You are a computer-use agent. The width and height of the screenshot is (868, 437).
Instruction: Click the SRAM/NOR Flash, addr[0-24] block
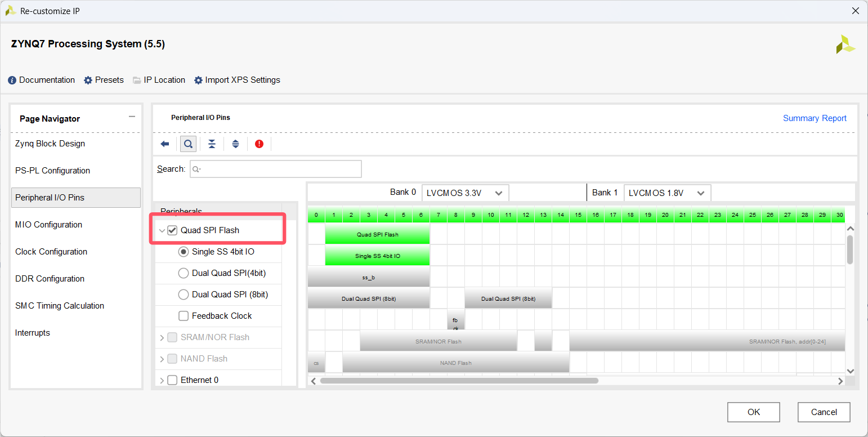coord(707,341)
